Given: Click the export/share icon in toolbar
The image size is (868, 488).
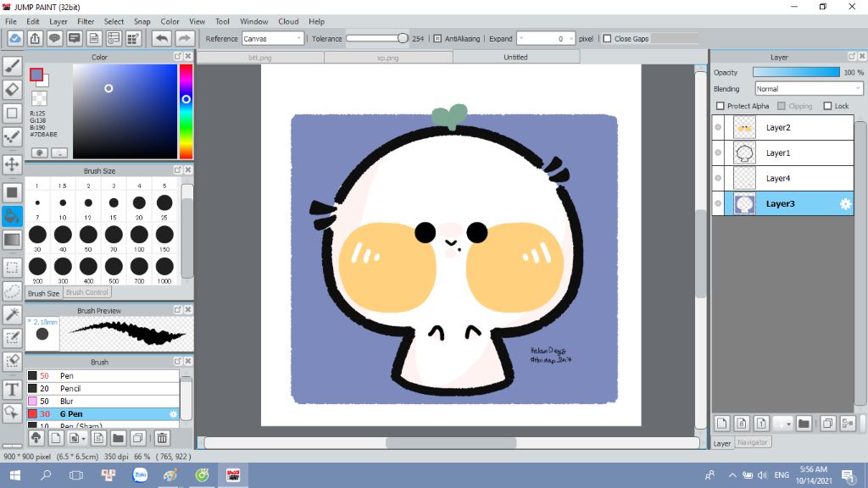Looking at the screenshot, I should [x=35, y=38].
